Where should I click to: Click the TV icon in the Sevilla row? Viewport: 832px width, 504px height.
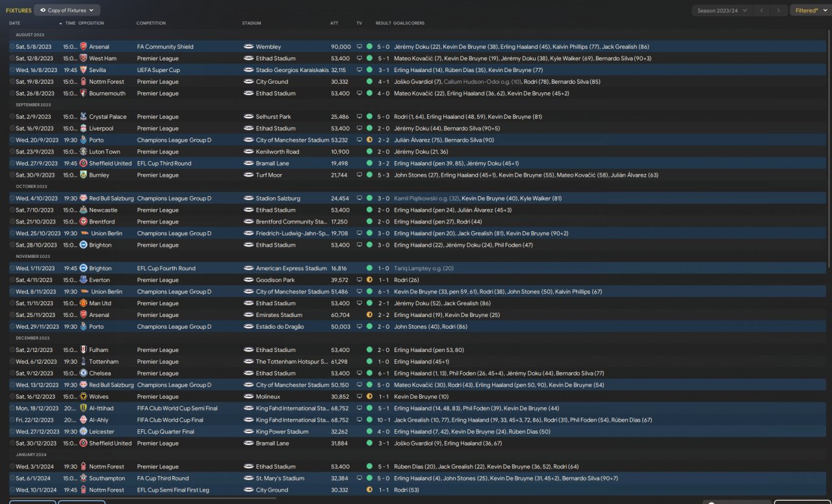(x=359, y=70)
